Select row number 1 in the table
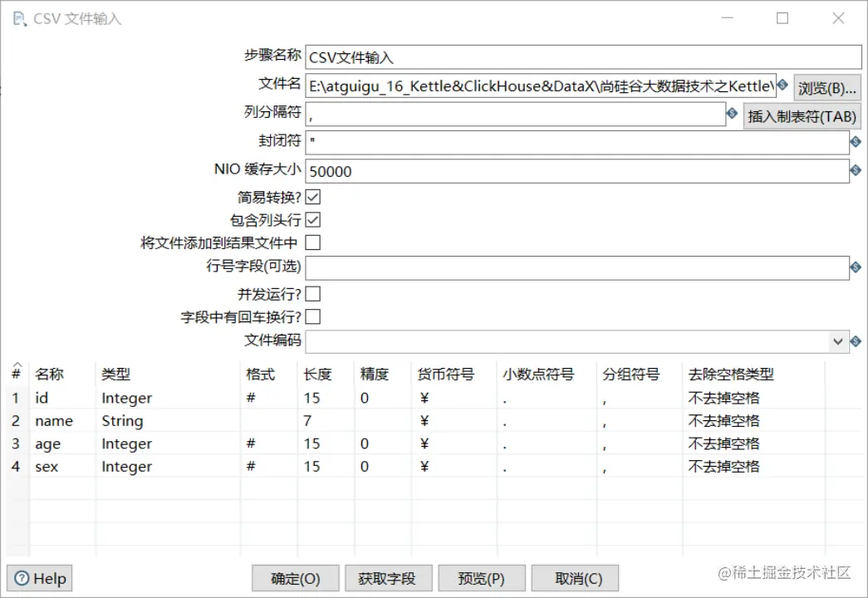This screenshot has width=868, height=598. point(17,398)
